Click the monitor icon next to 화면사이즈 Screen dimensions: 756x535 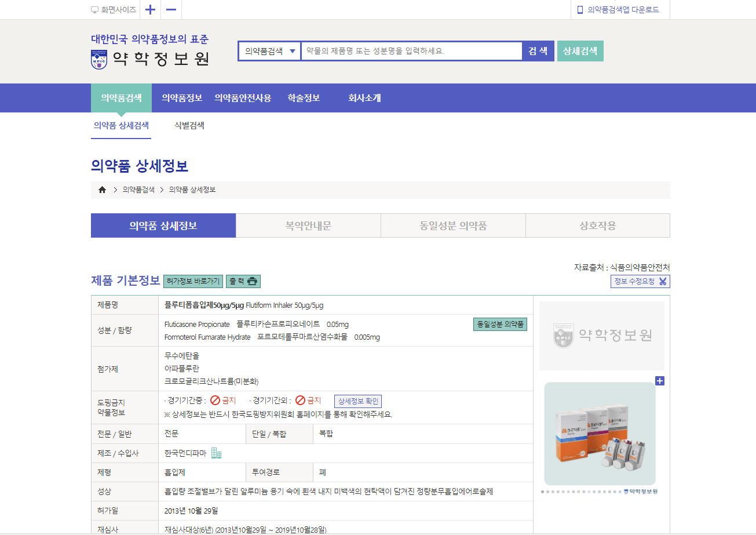pos(93,9)
